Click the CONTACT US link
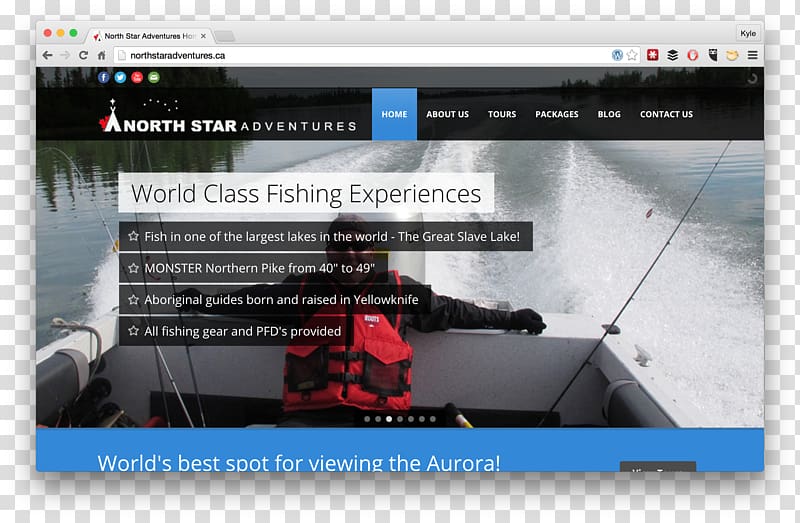 666,114
